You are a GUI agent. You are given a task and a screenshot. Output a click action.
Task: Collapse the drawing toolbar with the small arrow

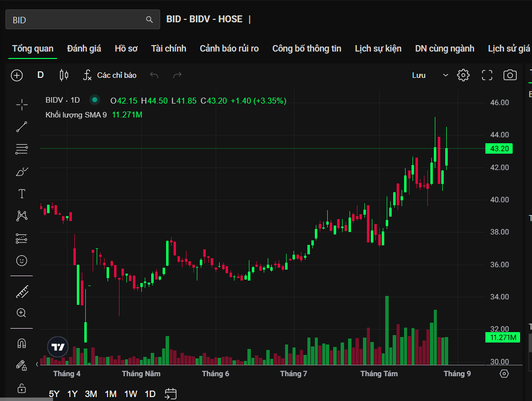(x=37, y=364)
